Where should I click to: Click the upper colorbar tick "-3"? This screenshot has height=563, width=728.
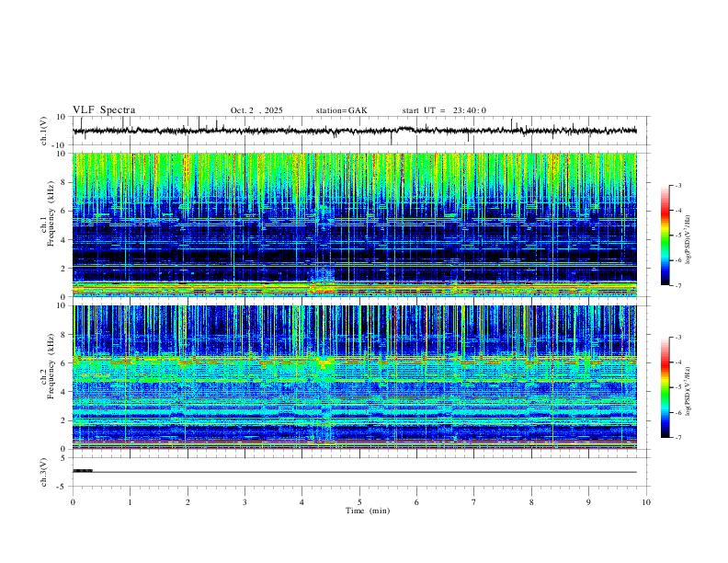tap(677, 185)
